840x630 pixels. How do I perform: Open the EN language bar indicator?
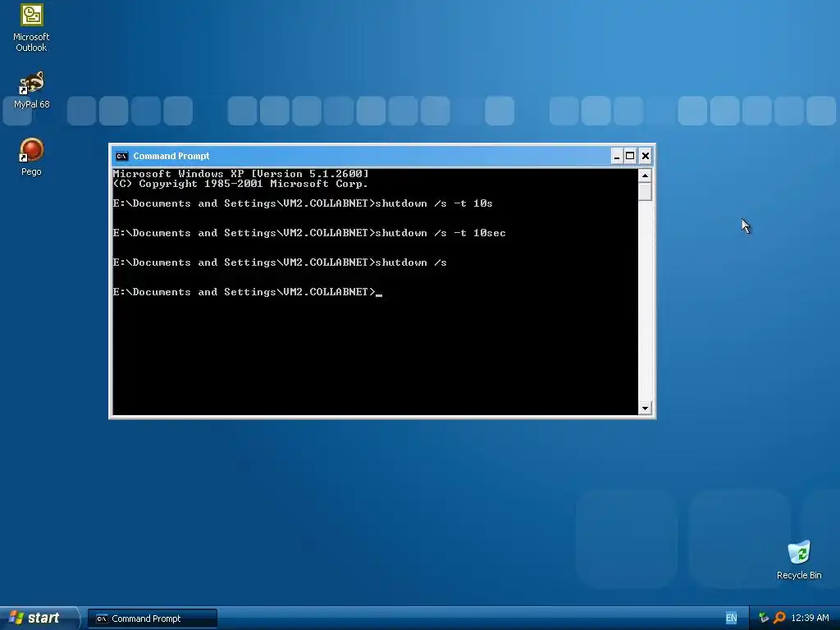pyautogui.click(x=731, y=619)
